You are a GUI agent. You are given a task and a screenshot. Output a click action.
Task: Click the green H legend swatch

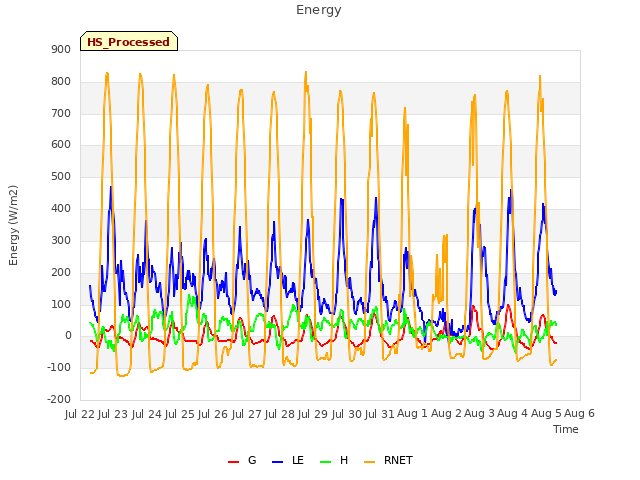[x=326, y=462]
